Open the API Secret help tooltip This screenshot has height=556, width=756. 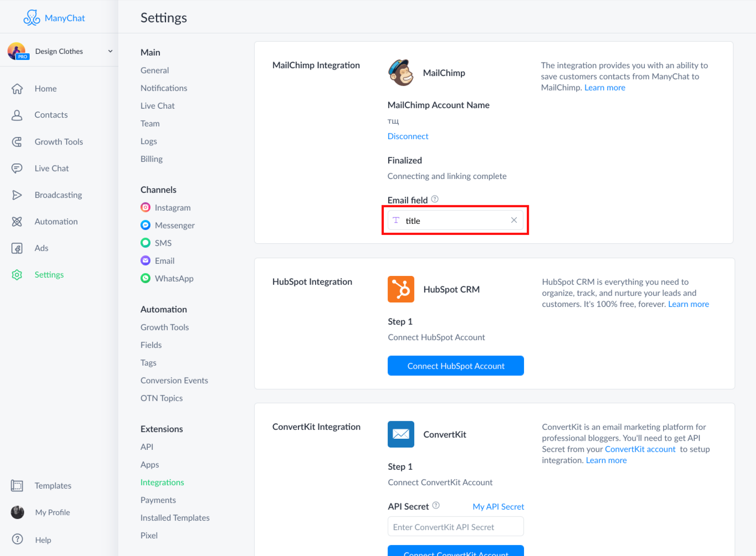[436, 506]
